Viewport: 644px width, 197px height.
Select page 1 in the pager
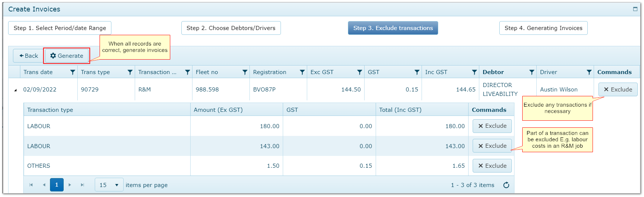pos(57,185)
